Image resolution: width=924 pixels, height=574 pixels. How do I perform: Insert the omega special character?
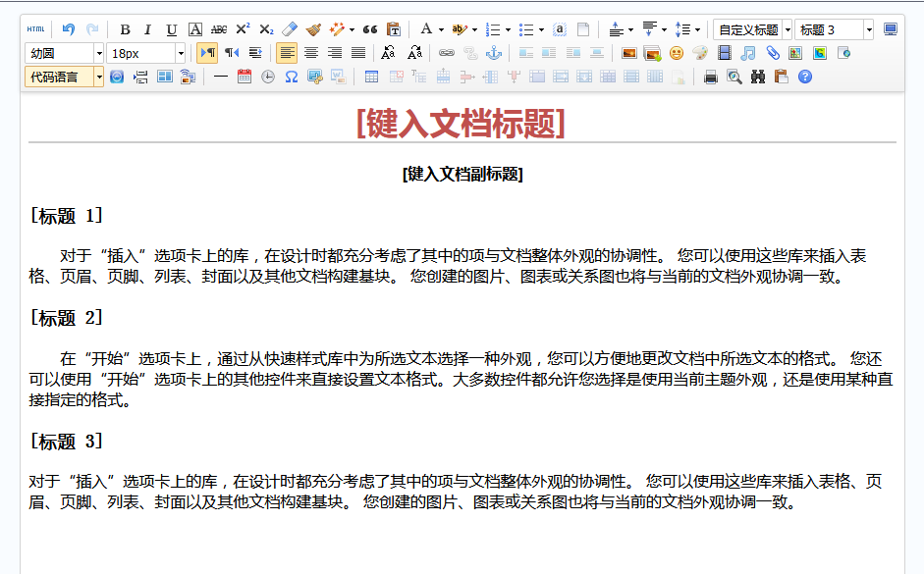pos(292,77)
